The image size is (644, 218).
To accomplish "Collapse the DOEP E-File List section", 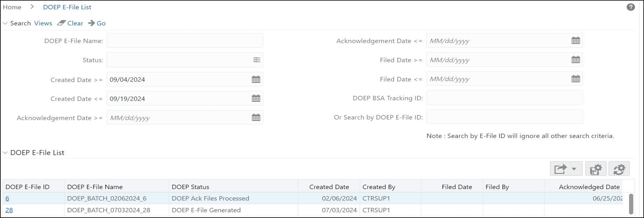I will 5,153.
